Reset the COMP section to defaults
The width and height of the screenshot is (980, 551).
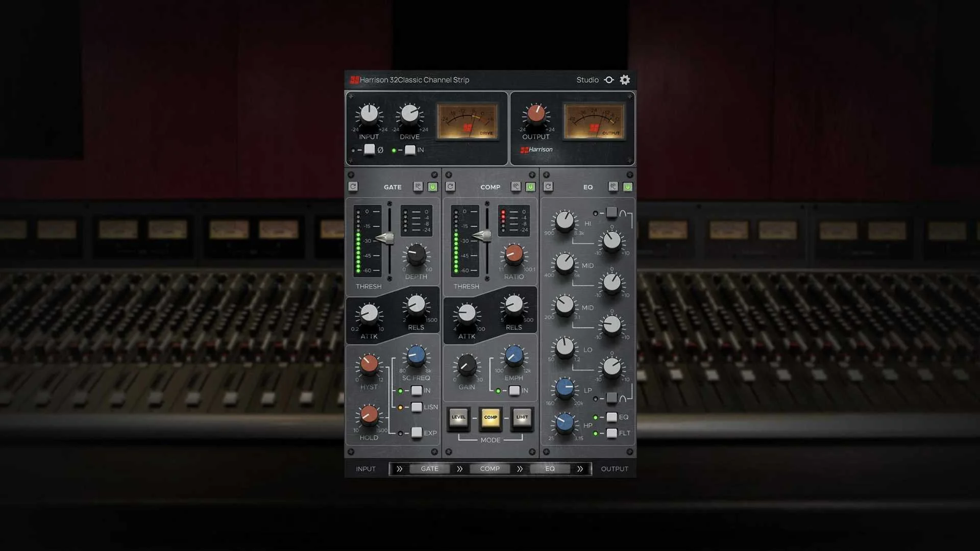pyautogui.click(x=450, y=187)
